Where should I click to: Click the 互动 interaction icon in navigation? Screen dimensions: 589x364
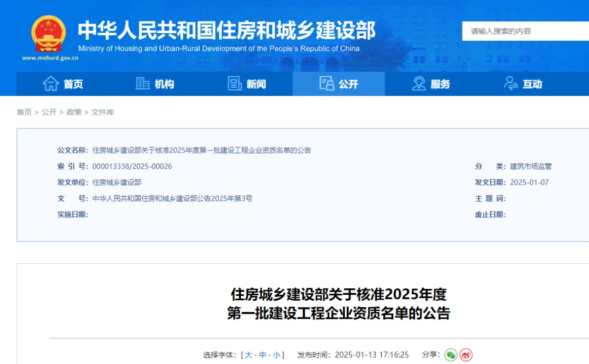click(511, 84)
